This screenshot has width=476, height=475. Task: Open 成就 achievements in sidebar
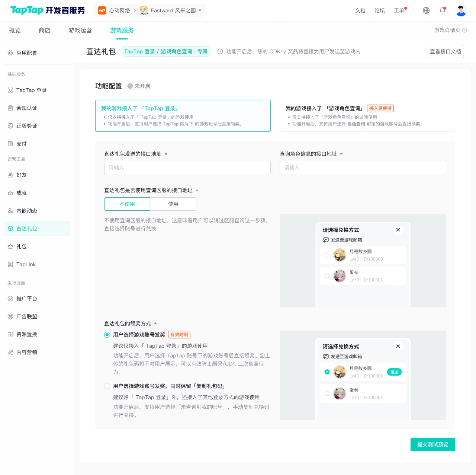click(x=22, y=193)
